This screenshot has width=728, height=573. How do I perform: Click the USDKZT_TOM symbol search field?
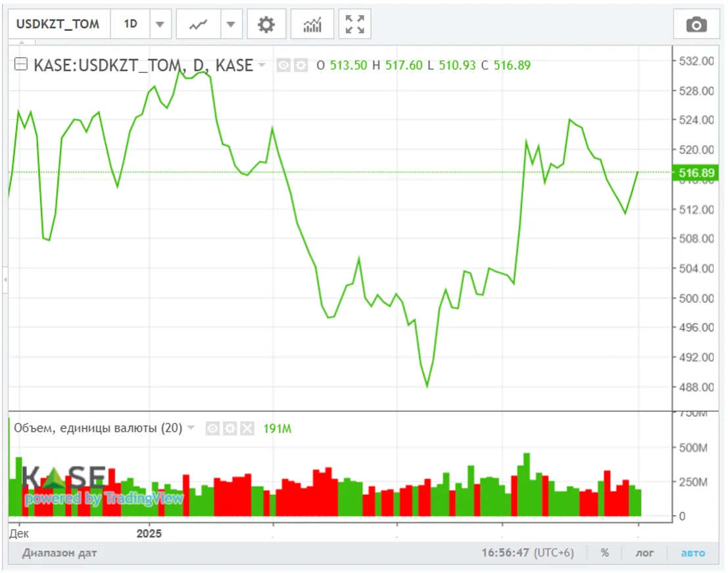pyautogui.click(x=58, y=24)
